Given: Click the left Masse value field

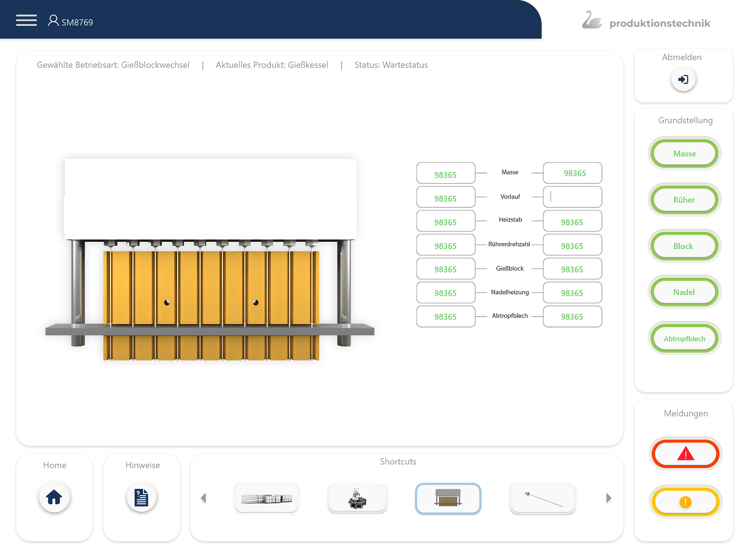Looking at the screenshot, I should pyautogui.click(x=445, y=173).
